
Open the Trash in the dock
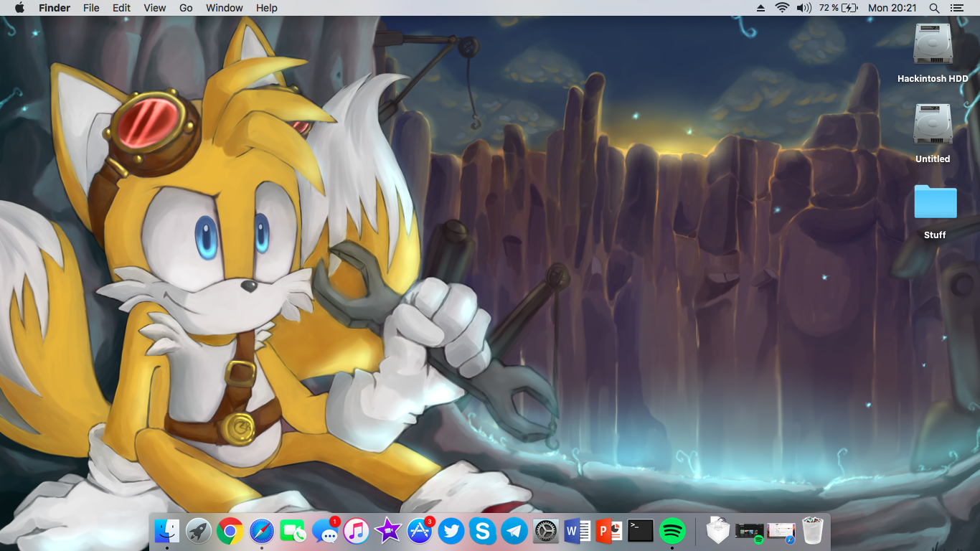(812, 532)
